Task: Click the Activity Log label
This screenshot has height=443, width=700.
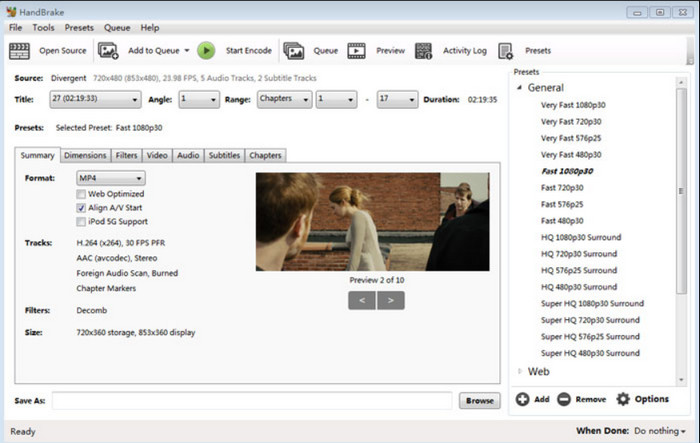Action: [465, 50]
